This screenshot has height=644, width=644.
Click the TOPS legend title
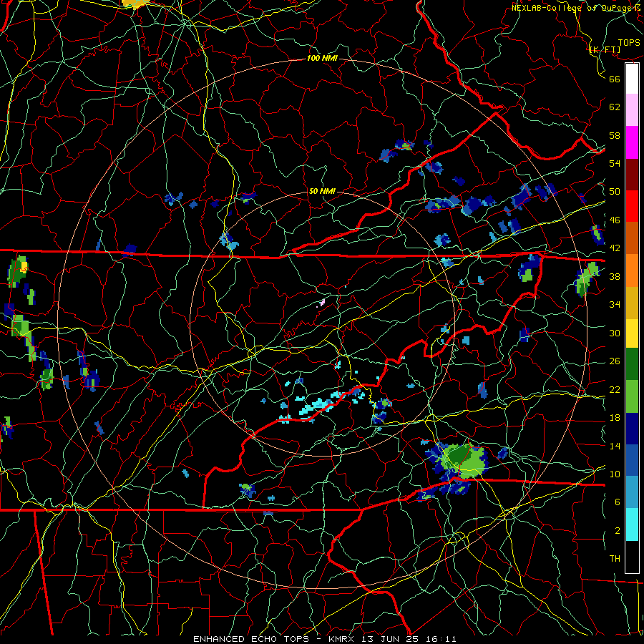click(629, 42)
